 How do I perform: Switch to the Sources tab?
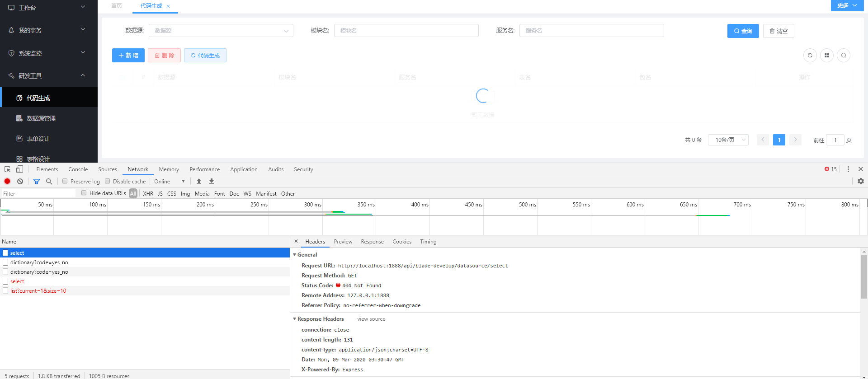point(108,169)
